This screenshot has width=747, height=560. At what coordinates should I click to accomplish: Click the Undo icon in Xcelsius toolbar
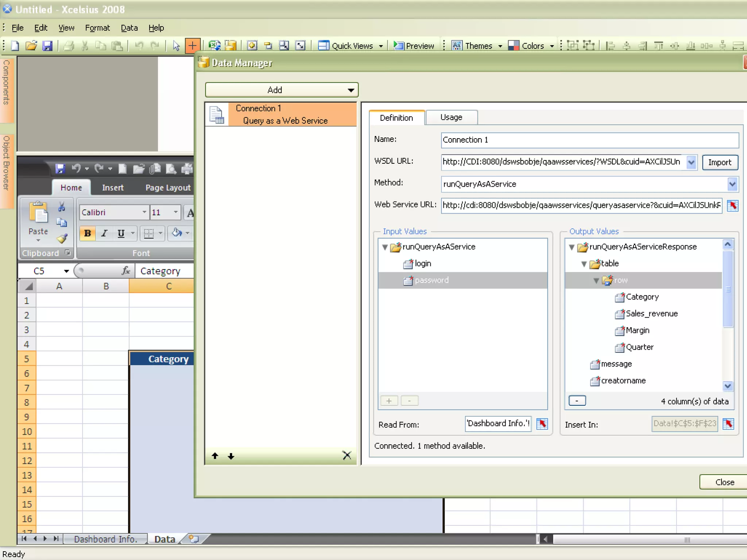(x=139, y=46)
